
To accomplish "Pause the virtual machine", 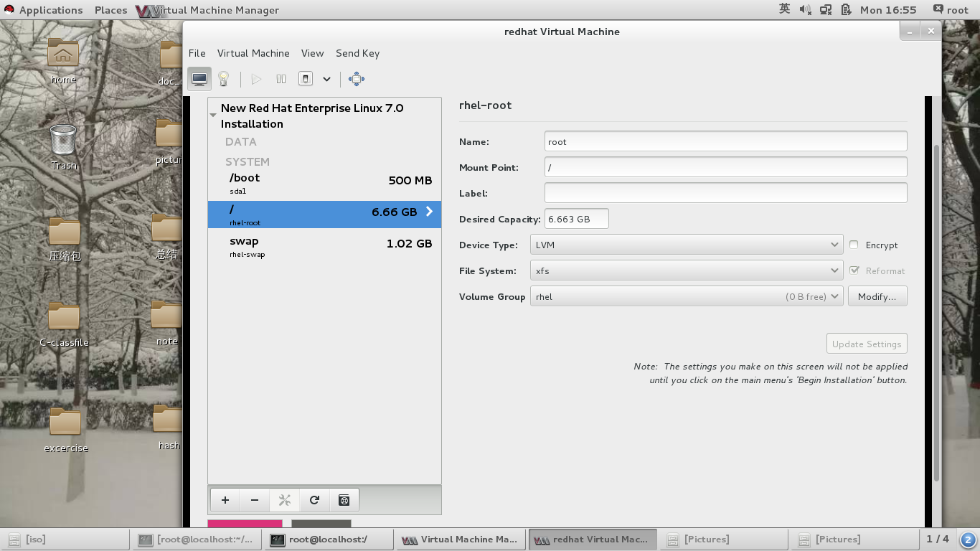I will 281,79.
